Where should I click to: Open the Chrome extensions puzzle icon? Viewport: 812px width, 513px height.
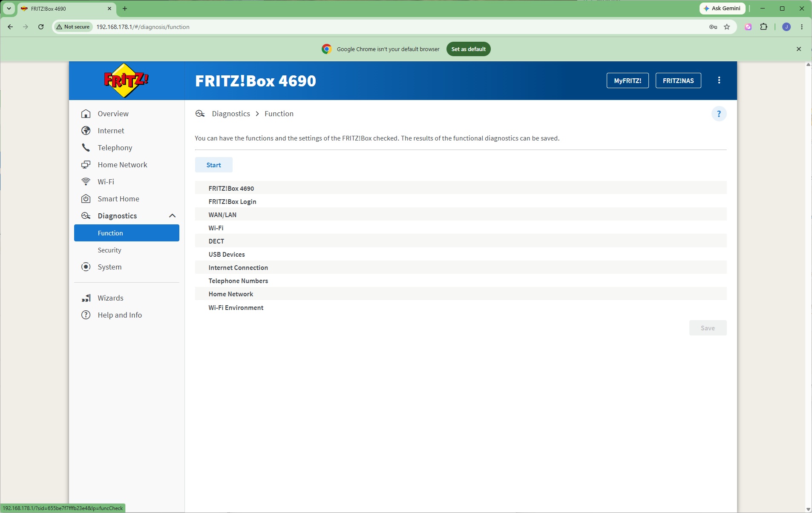764,27
